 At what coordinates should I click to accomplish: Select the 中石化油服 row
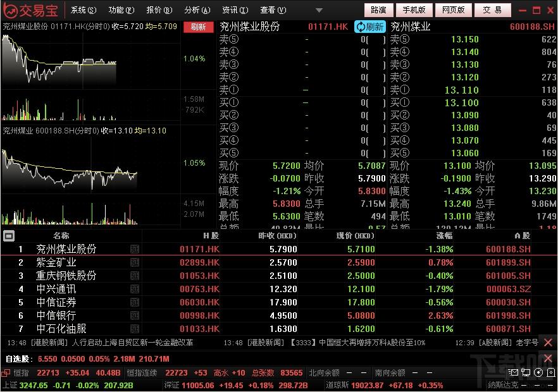(279, 329)
